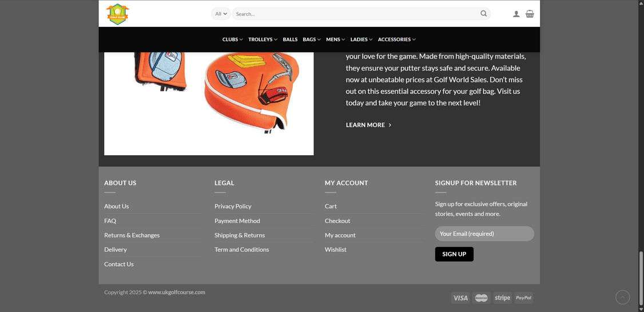This screenshot has height=312, width=644.
Task: Open the shopping basket icon
Action: pyautogui.click(x=530, y=14)
